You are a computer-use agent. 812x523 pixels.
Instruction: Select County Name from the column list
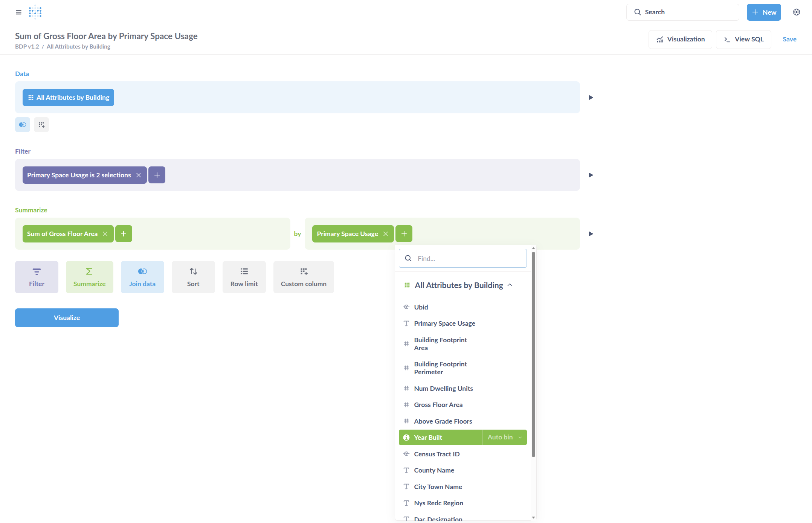pos(434,470)
